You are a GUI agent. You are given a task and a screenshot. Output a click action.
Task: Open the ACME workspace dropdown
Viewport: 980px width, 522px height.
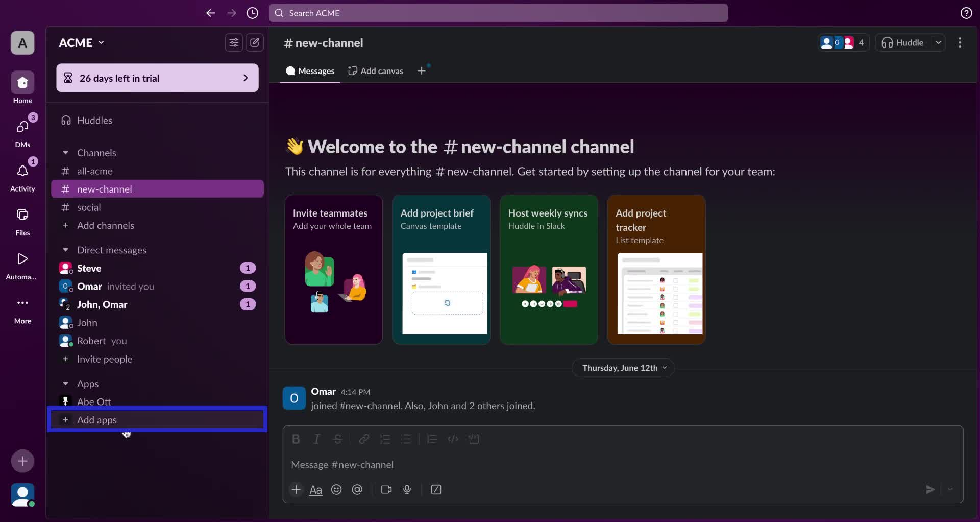pos(81,43)
